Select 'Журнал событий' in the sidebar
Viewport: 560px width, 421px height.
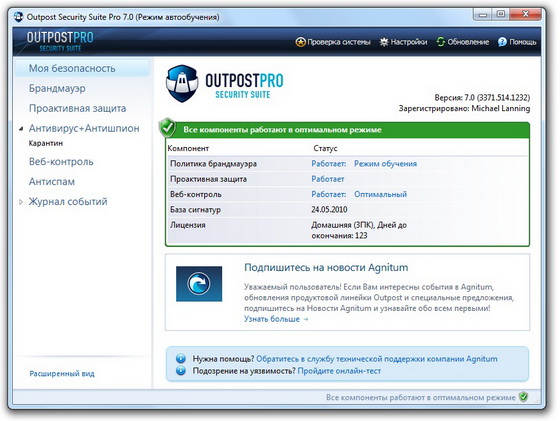coord(68,202)
